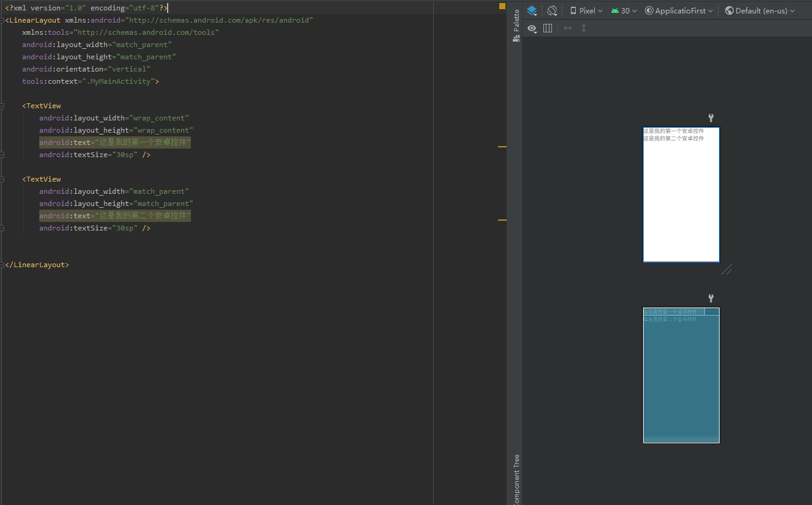Select first TextView outline in the blueprint

pyautogui.click(x=674, y=311)
